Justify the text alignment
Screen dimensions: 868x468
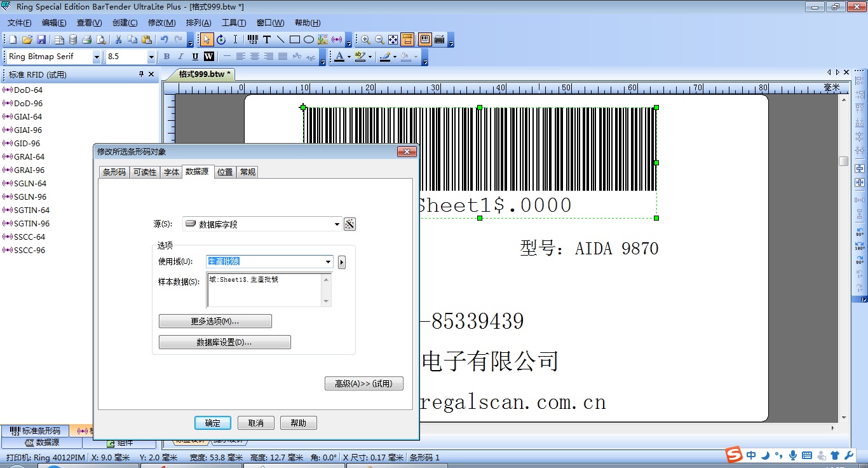pyautogui.click(x=283, y=57)
